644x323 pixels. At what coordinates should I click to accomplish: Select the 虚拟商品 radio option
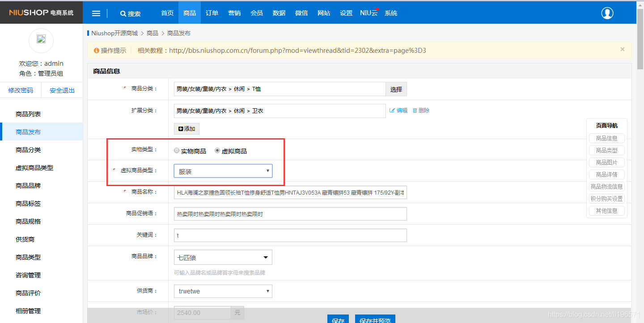(217, 151)
